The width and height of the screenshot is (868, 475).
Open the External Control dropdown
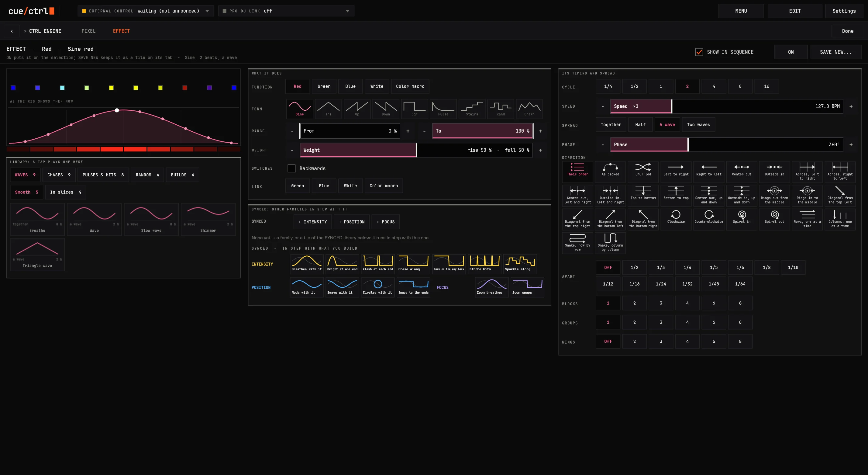pyautogui.click(x=146, y=11)
